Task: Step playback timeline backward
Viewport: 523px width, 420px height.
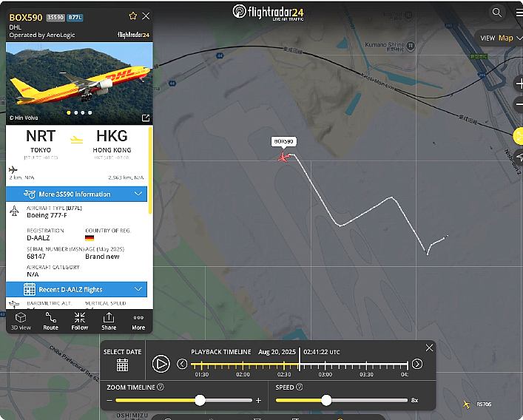Action: (x=182, y=364)
